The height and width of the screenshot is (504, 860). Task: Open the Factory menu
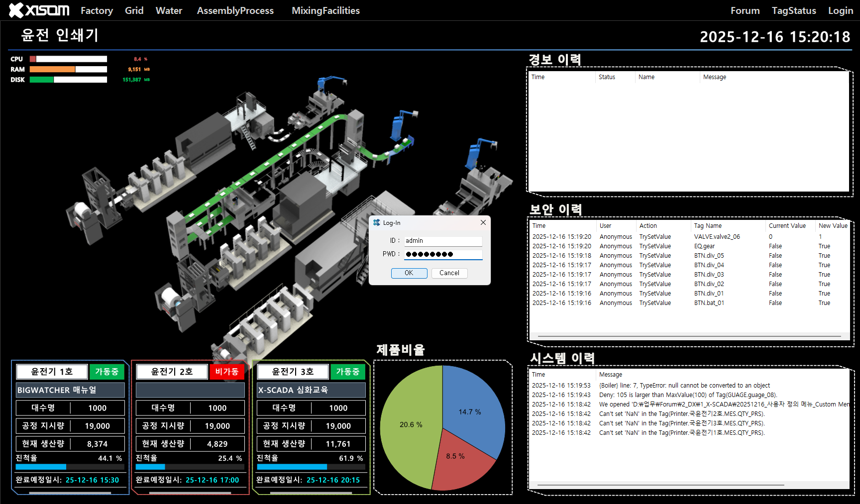(x=97, y=10)
